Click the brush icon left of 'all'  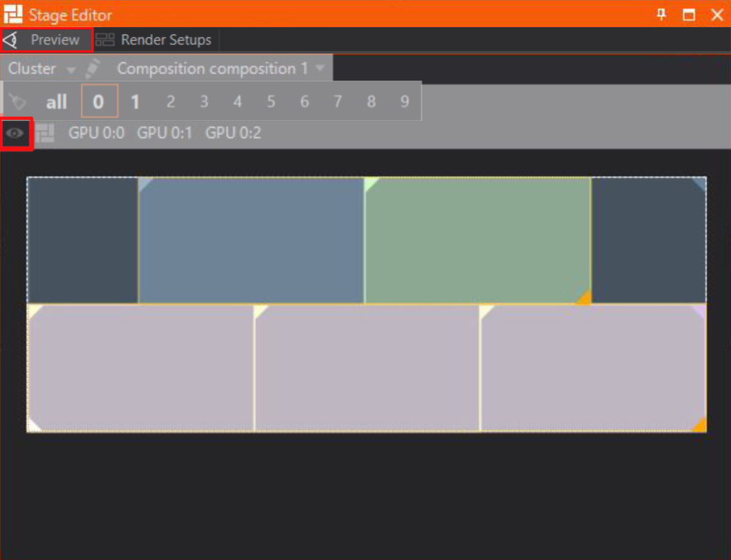point(19,101)
